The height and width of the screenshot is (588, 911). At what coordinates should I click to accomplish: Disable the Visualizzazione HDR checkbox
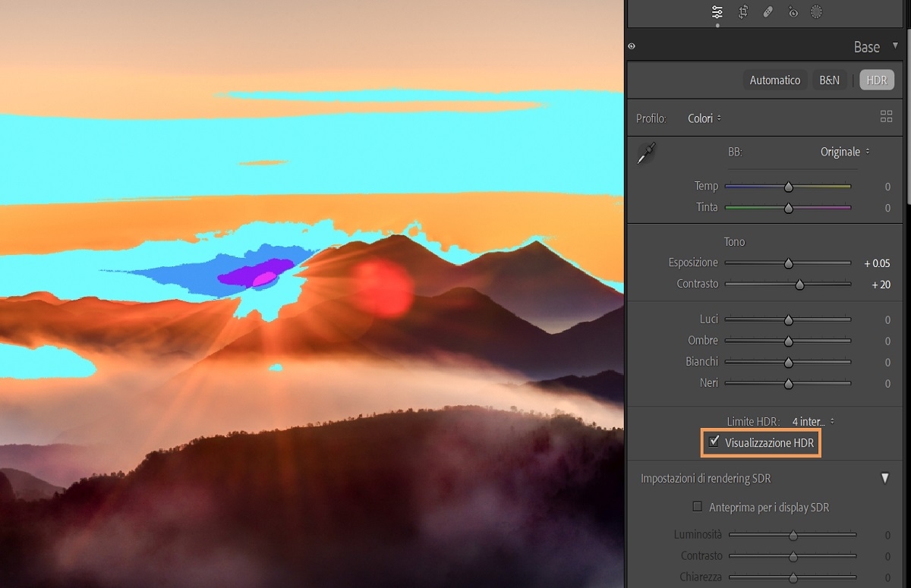pyautogui.click(x=714, y=442)
